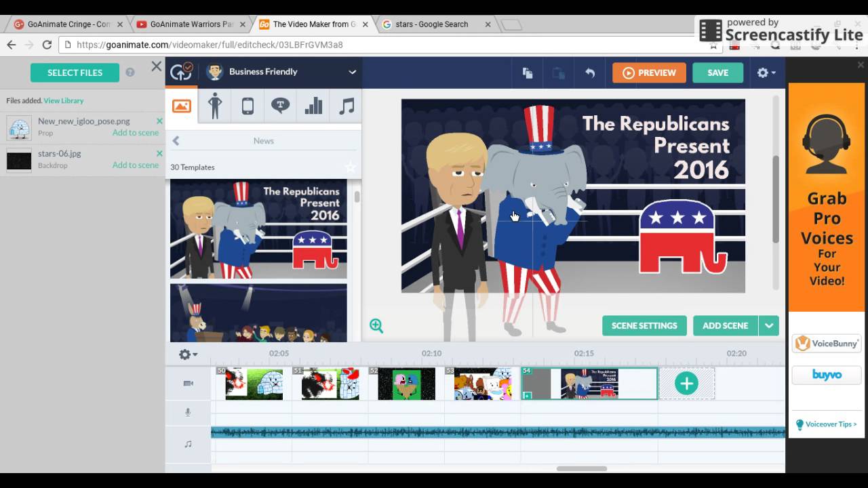Click the igloo prop file thumbnail

tap(19, 128)
